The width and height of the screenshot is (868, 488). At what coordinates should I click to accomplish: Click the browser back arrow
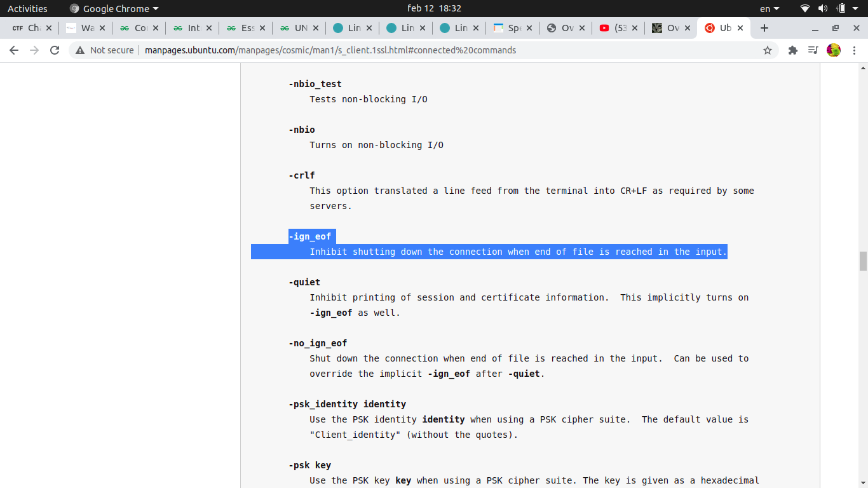click(x=14, y=50)
